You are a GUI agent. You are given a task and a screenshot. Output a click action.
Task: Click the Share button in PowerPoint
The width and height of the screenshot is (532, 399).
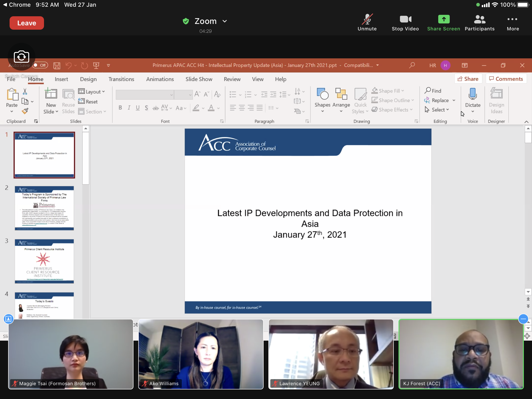pyautogui.click(x=468, y=79)
